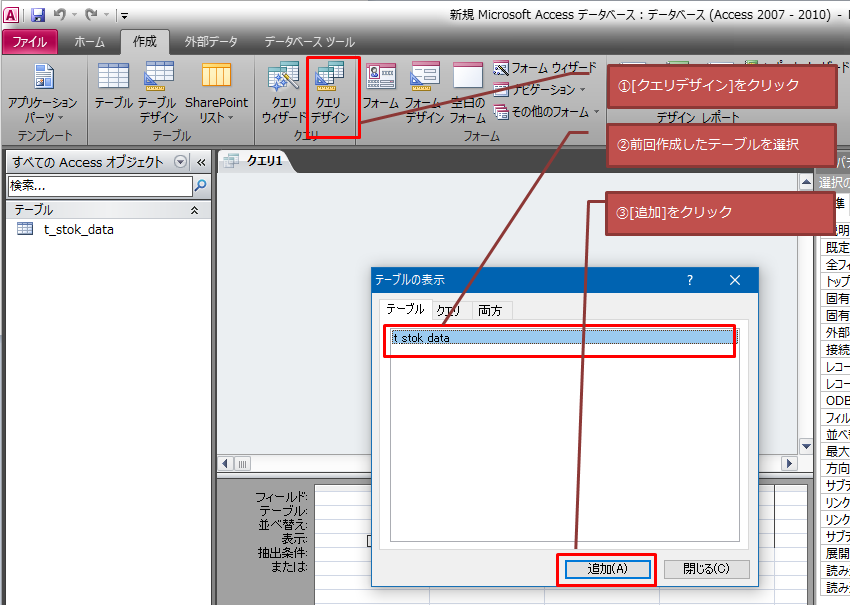This screenshot has width=850, height=605.
Task: Open the すべての Access オブジェクト dropdown arrow
Action: click(x=181, y=162)
